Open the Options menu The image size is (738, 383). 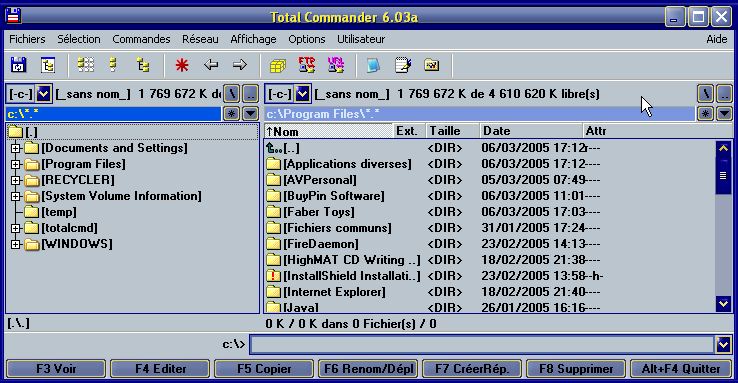pos(307,39)
